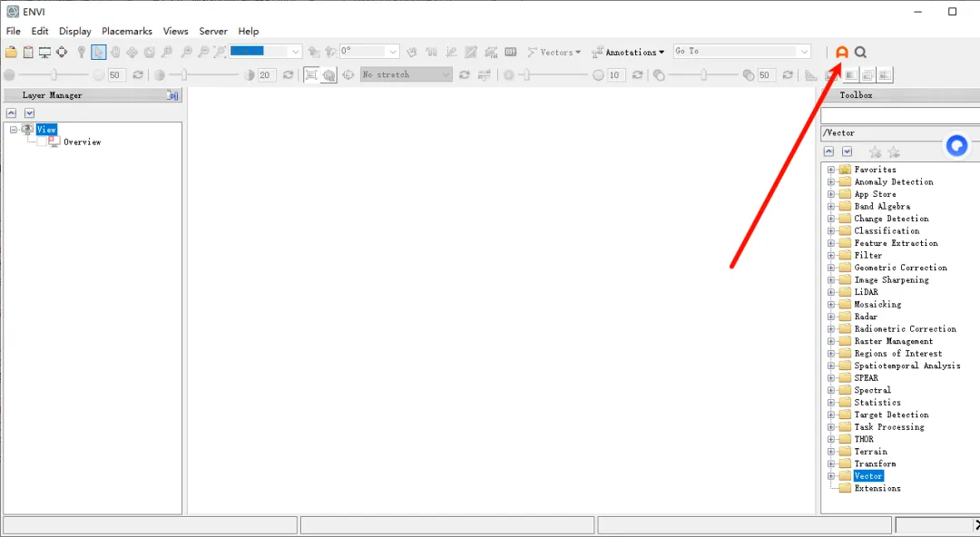Reset transparency with its refresh icon

click(788, 75)
